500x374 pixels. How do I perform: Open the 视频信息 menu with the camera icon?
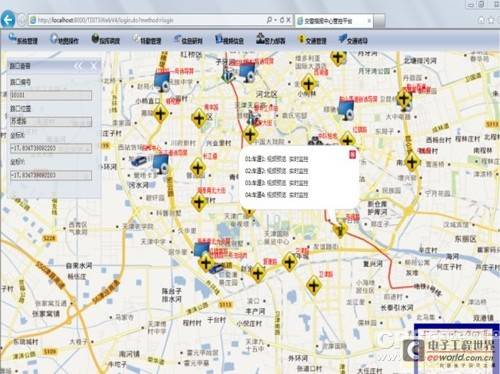click(229, 40)
